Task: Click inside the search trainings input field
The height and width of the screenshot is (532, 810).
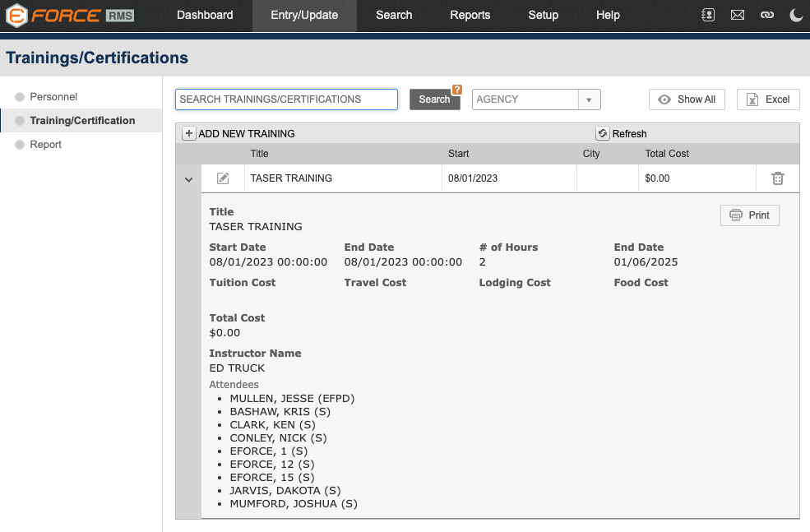Action: click(286, 99)
